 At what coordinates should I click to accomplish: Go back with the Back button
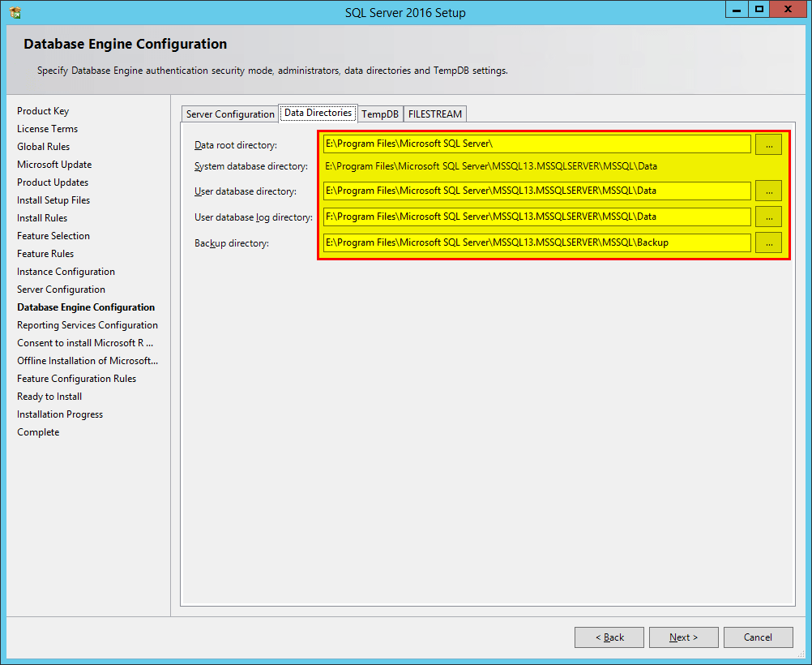tap(609, 637)
